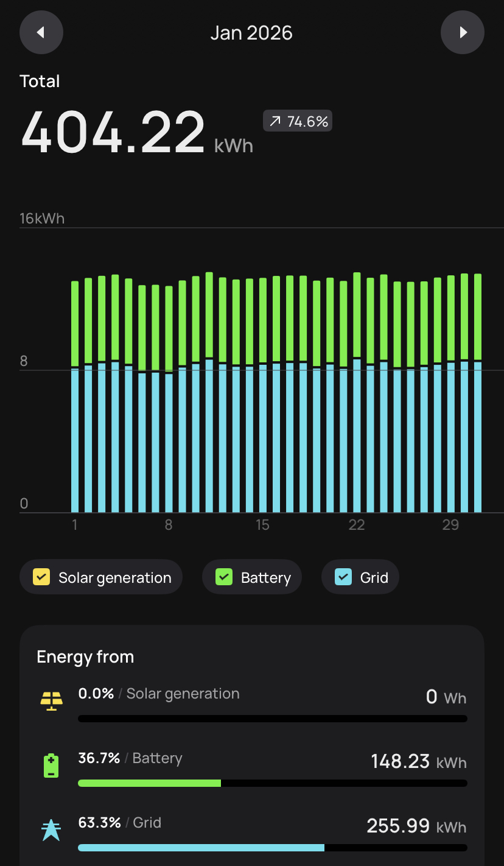Click the trend arrow in 74.6% badge
The height and width of the screenshot is (866, 504).
point(275,122)
